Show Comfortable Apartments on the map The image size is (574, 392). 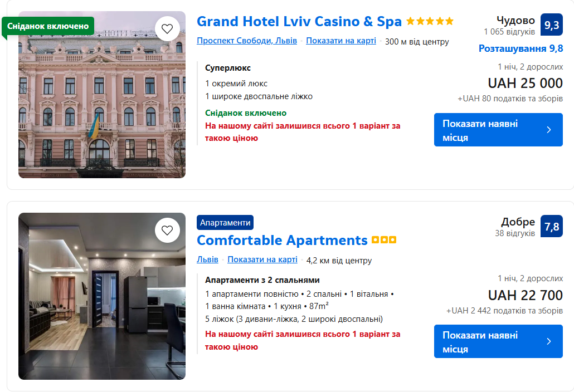coord(262,259)
